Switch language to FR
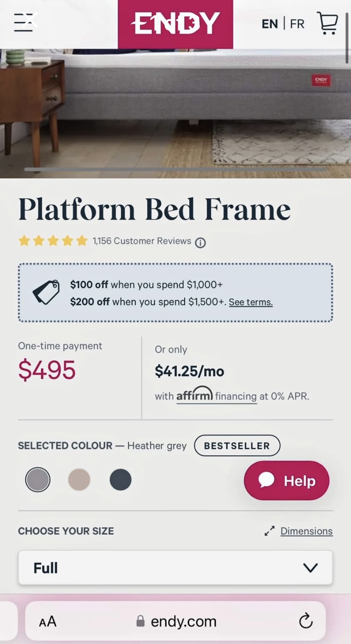This screenshot has width=351, height=644. coord(297,24)
